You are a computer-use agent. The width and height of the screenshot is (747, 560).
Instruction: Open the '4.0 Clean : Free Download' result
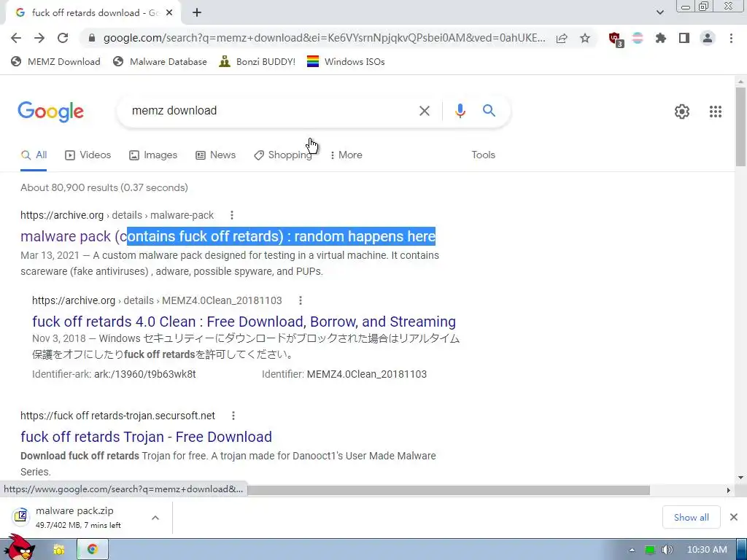tap(244, 322)
